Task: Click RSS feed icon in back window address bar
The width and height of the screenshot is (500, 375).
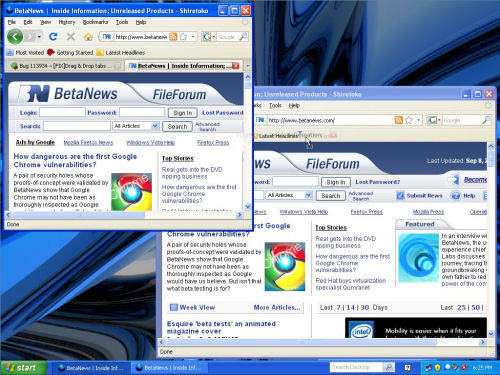Action: [399, 120]
